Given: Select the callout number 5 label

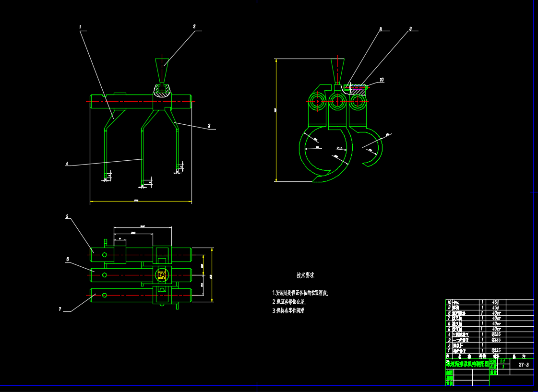Looking at the screenshot, I should (67, 216).
